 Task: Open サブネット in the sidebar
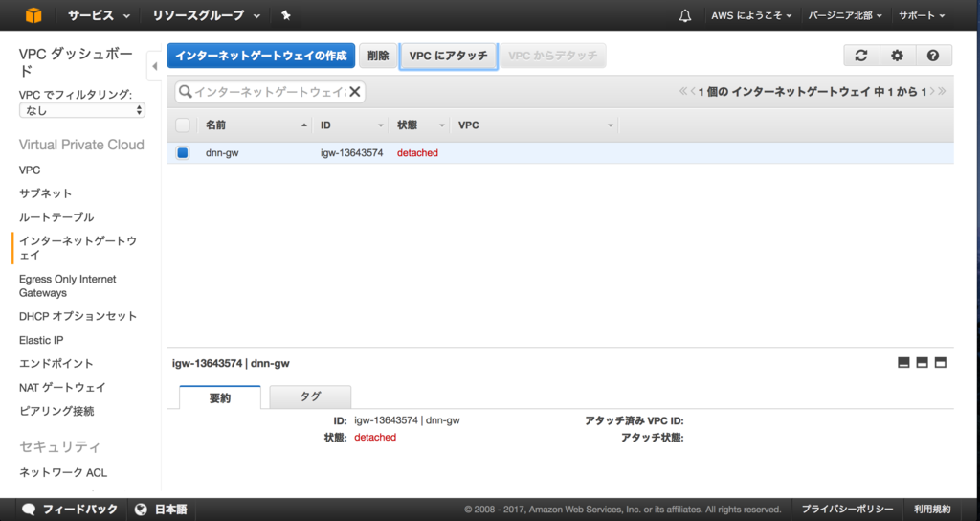(x=45, y=193)
